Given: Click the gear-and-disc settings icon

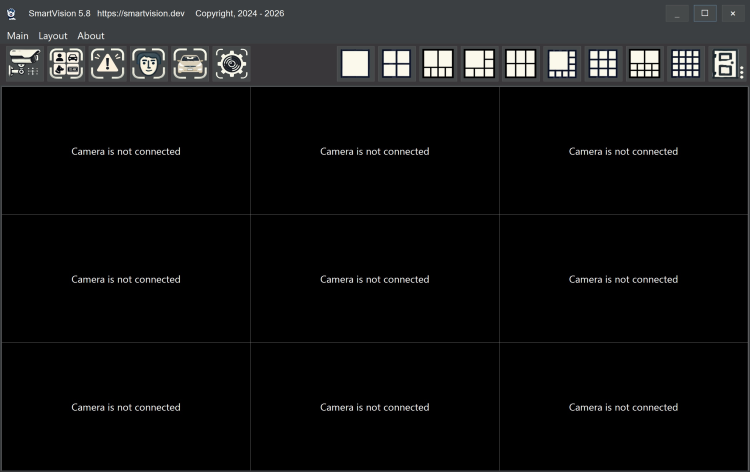Looking at the screenshot, I should click(x=232, y=64).
